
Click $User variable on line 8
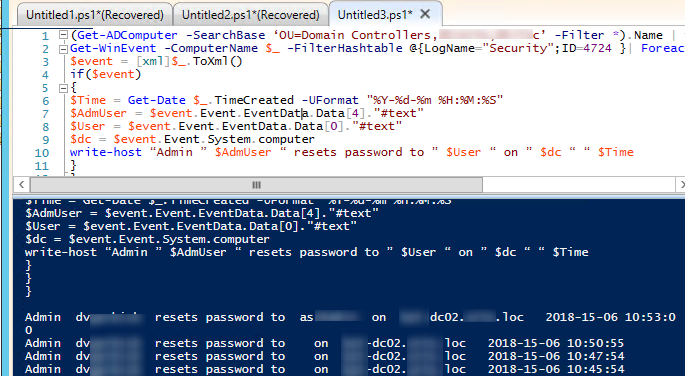[x=87, y=126]
